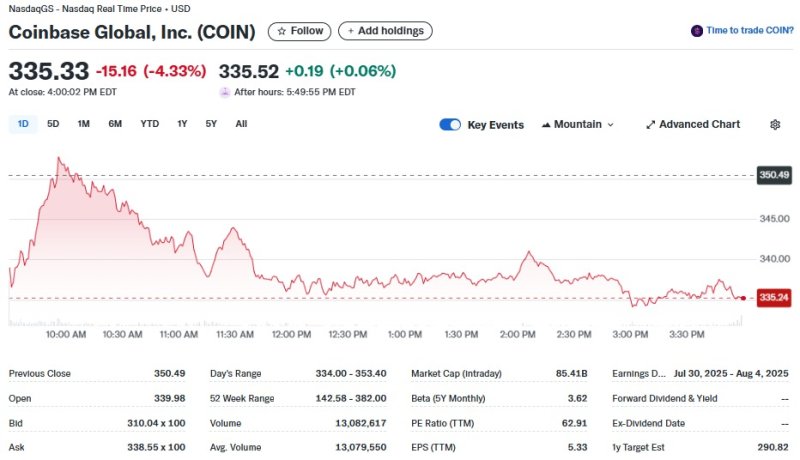The image size is (800, 460).
Task: Click the expand arrows icon for Advanced Chart
Action: (650, 125)
